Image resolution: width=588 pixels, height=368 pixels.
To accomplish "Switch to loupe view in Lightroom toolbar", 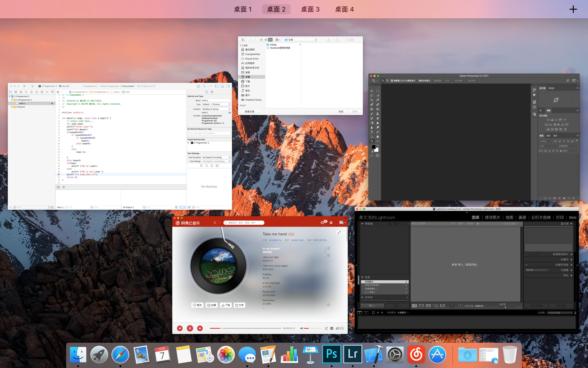I will click(x=421, y=306).
